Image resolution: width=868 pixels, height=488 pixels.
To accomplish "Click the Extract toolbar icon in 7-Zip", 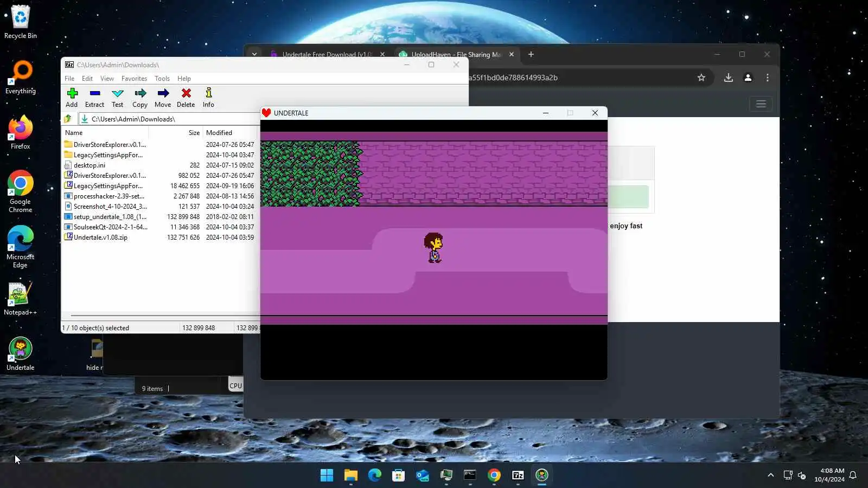I will 94,98.
